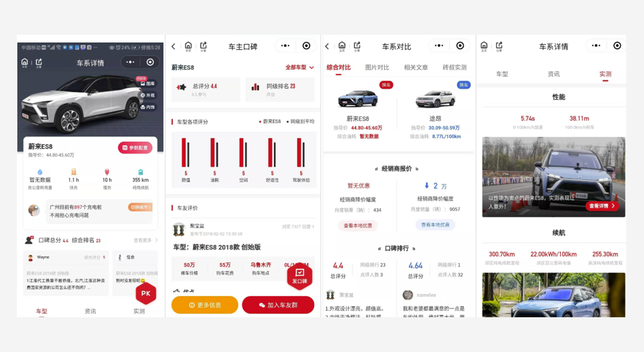Tap the back arrow on the 车主口碑 page
This screenshot has width=644, height=352.
pos(173,47)
